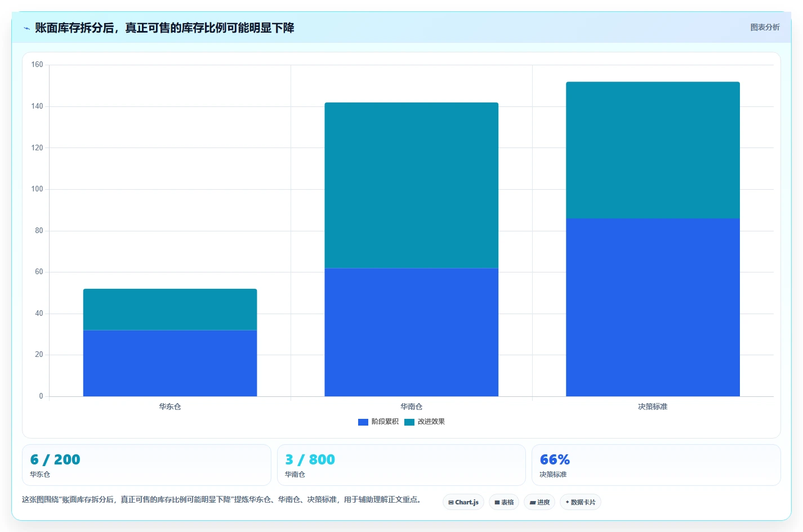Click the 160 y-axis tick label
The height and width of the screenshot is (532, 803).
[37, 65]
